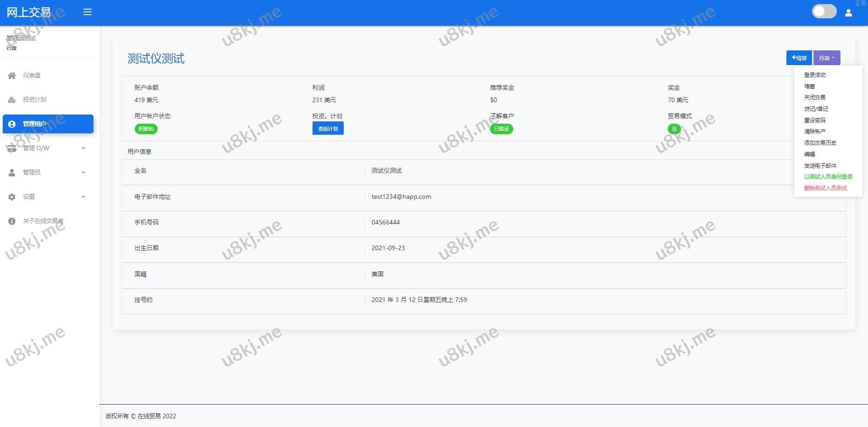Screen dimensions: 868x427
Task: Expand the 管理员 submenu arrow
Action: click(83, 173)
